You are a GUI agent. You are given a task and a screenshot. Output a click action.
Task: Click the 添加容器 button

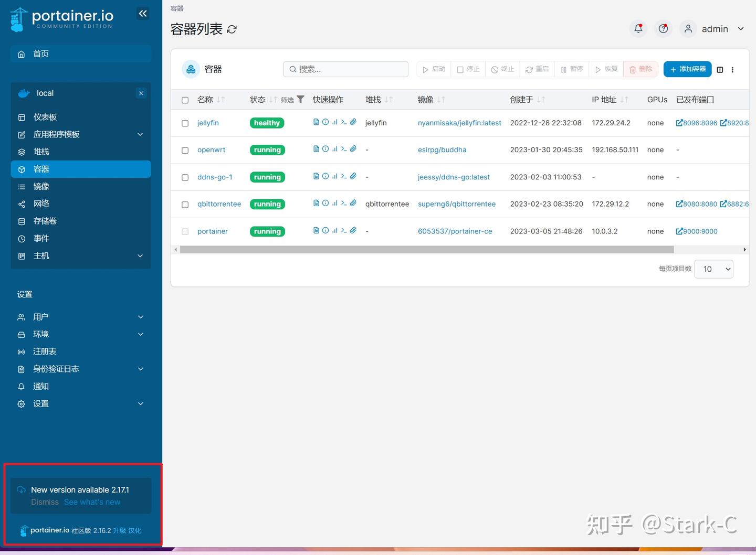(687, 69)
